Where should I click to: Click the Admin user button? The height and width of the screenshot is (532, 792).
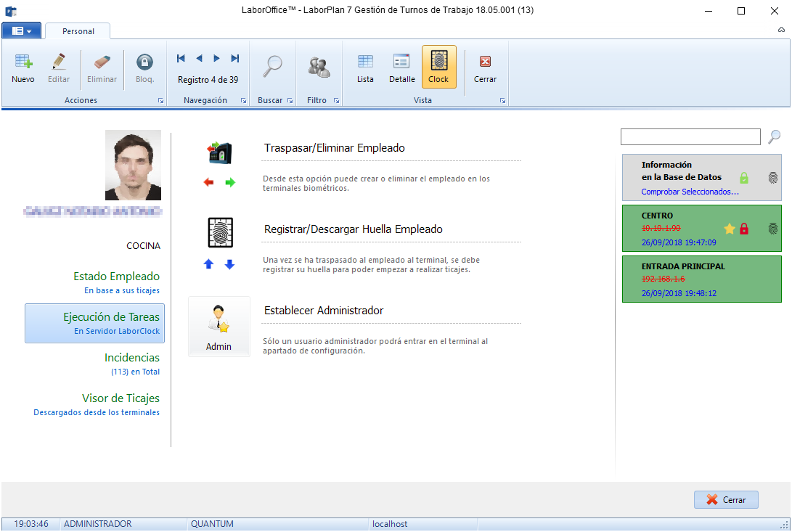click(x=219, y=327)
